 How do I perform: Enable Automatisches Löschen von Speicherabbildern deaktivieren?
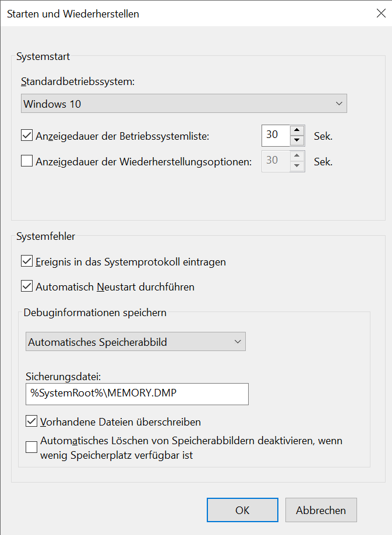31,447
